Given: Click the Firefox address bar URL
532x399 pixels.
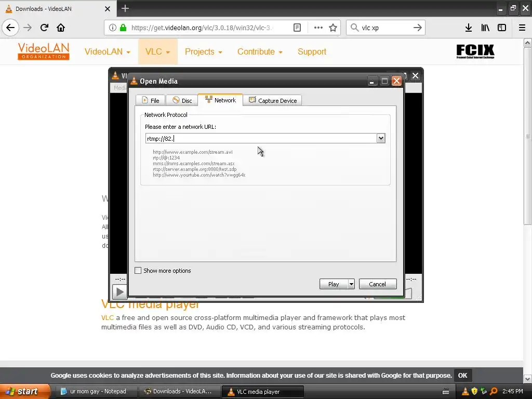Looking at the screenshot, I should [202, 28].
